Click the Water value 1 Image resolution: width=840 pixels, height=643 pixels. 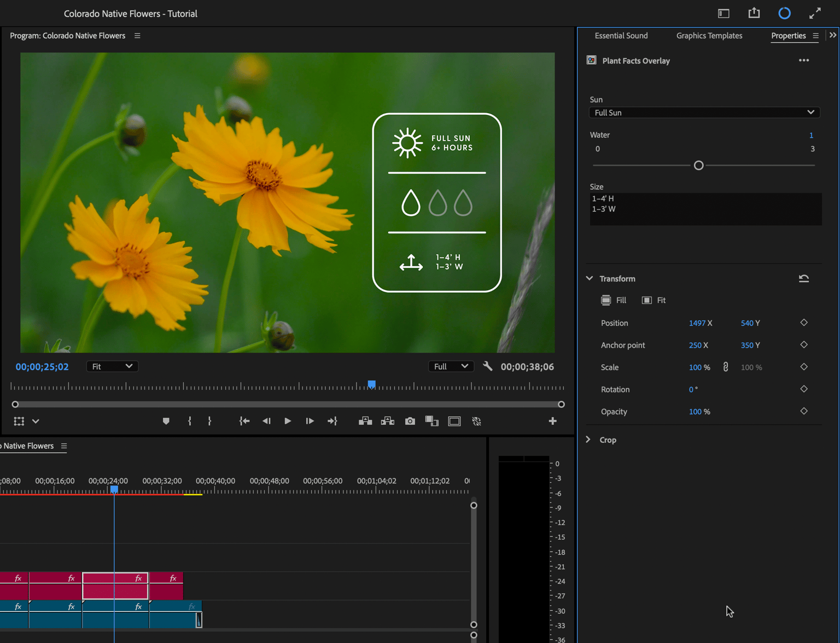tap(811, 136)
